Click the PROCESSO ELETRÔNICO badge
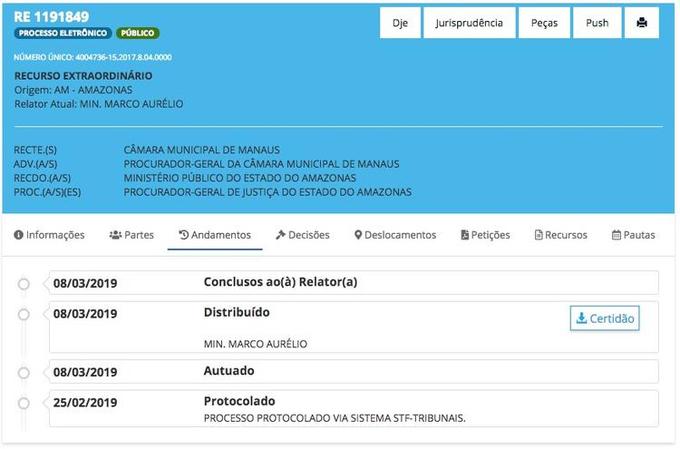Image resolution: width=680 pixels, height=449 pixels. 62,33
